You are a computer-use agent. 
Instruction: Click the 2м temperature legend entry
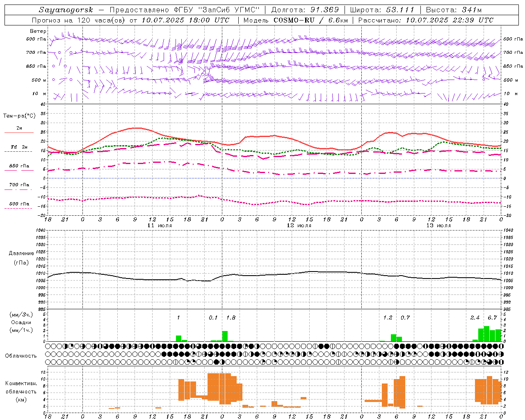19,128
